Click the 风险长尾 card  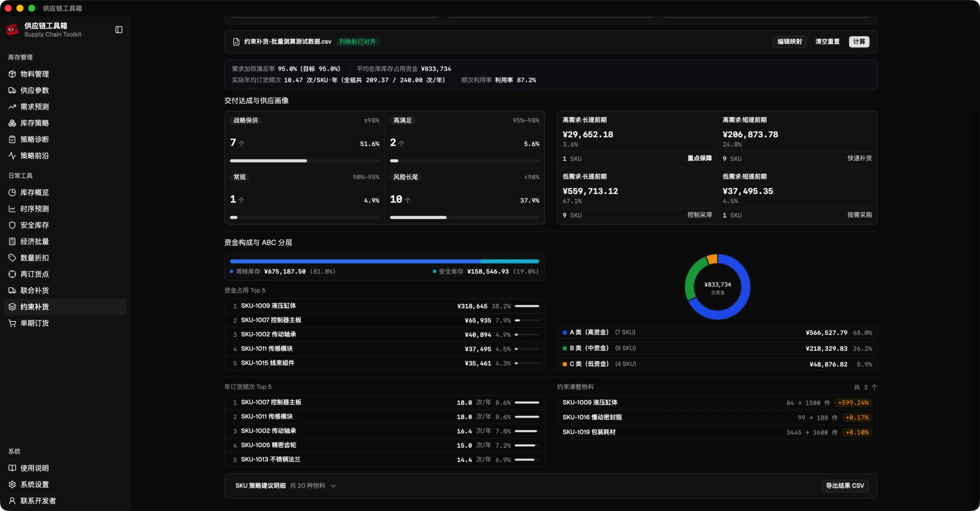[464, 197]
